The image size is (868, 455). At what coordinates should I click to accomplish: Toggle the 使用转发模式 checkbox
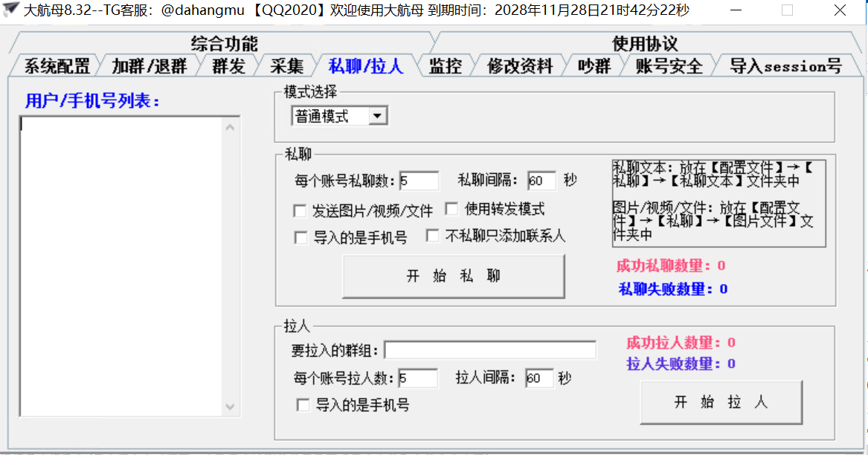click(451, 209)
